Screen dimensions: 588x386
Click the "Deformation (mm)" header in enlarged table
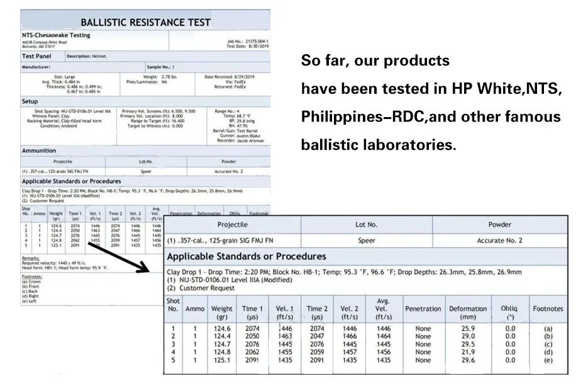467,313
